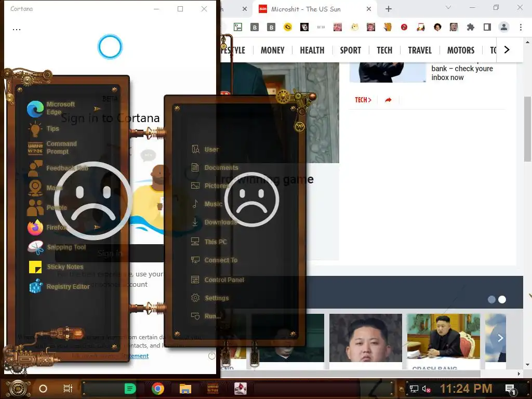Click the red TECH > link under the article
532x399 pixels.
(x=363, y=100)
